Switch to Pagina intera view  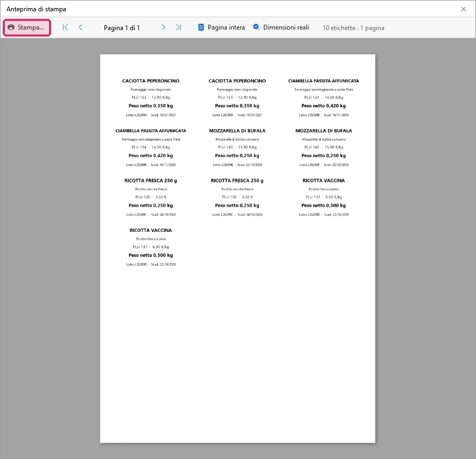click(222, 27)
